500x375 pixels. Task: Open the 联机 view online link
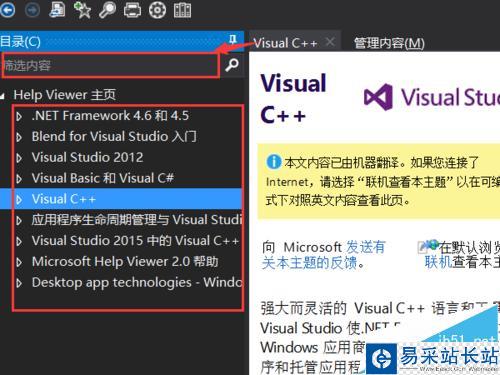click(x=438, y=262)
